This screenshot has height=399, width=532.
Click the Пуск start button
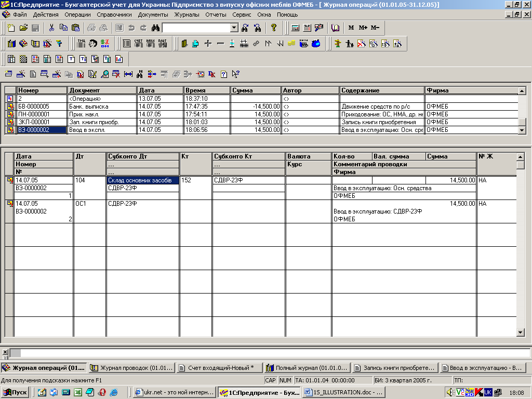(15, 392)
